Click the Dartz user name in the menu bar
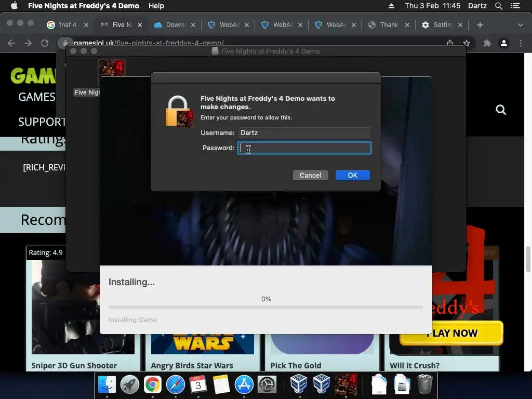 477,6
